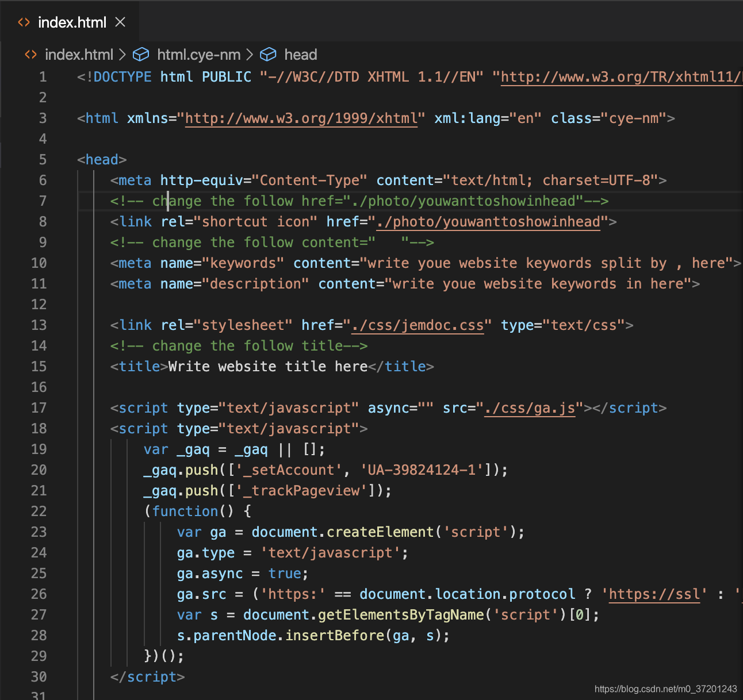Viewport: 743px width, 700px height.
Task: Click the comment on line 7
Action: coord(359,201)
